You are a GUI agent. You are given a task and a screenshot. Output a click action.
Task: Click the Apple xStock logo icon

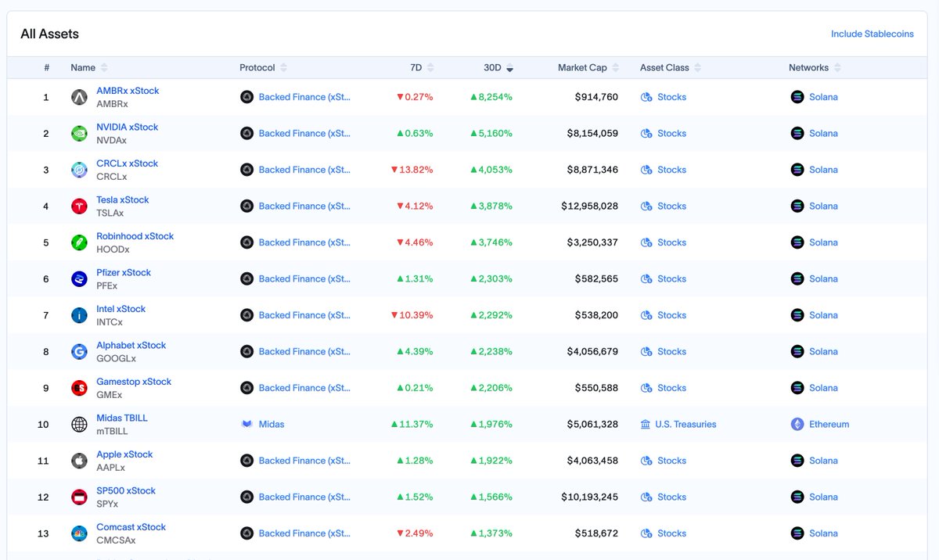(79, 461)
